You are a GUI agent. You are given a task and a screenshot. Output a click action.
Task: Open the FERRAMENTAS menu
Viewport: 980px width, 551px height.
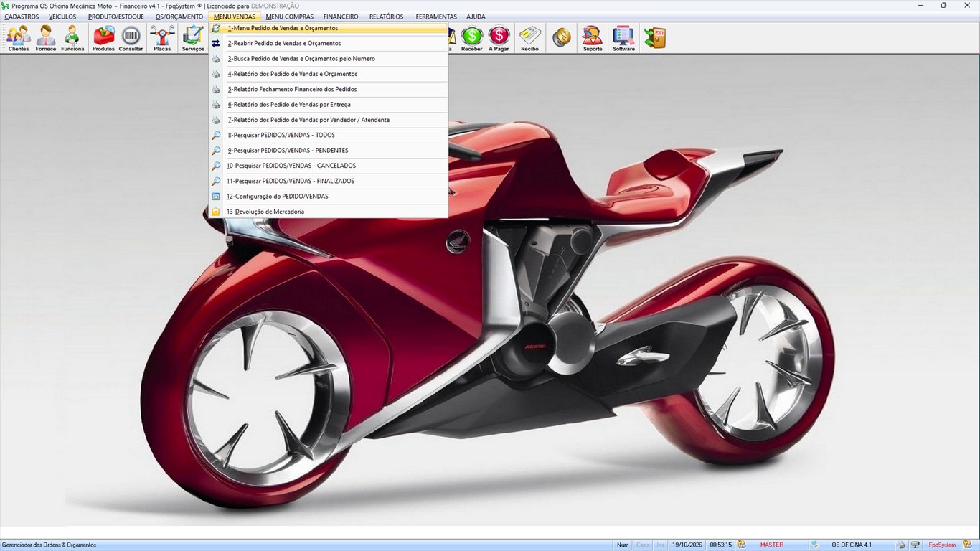(x=436, y=17)
